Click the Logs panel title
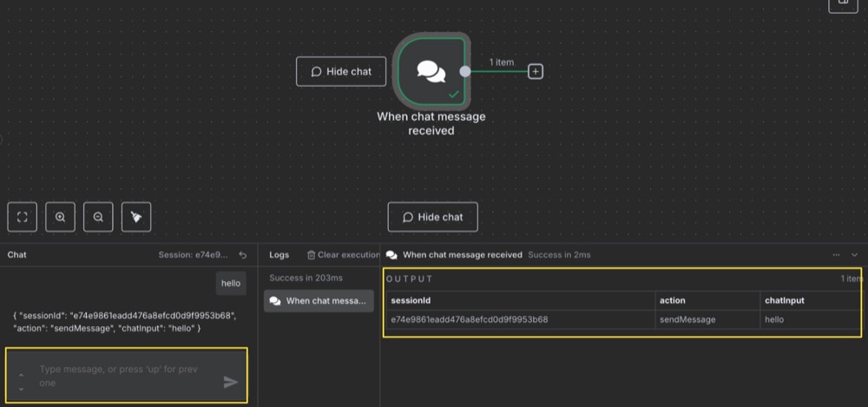Image resolution: width=868 pixels, height=407 pixels. (x=279, y=255)
